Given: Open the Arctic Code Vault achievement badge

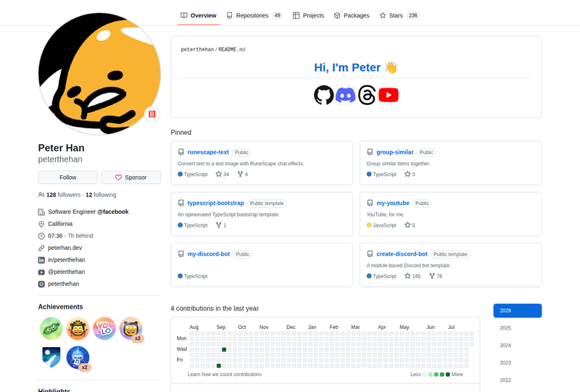Looking at the screenshot, I should (51, 357).
